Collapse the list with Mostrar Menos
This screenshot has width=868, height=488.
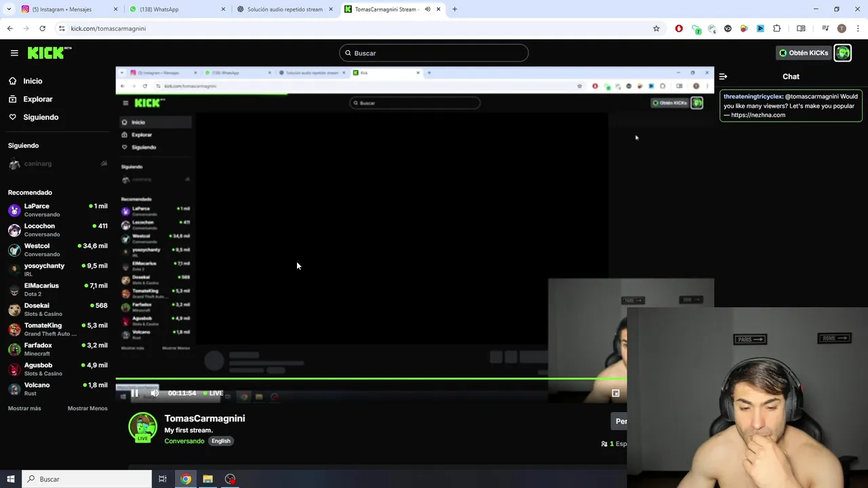(x=87, y=408)
